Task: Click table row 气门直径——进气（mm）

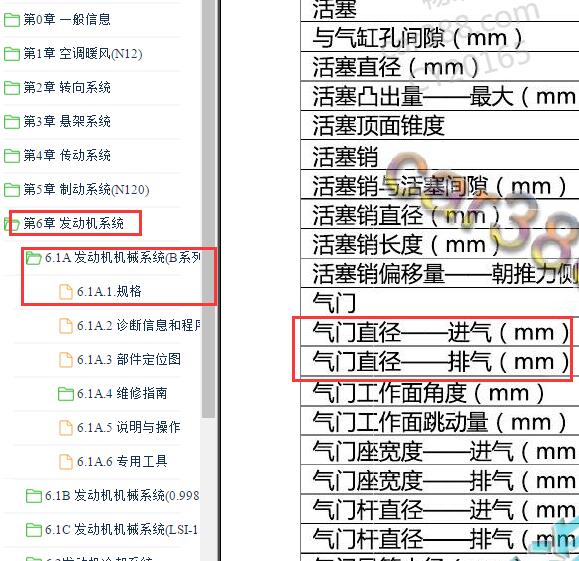Action: click(440, 332)
